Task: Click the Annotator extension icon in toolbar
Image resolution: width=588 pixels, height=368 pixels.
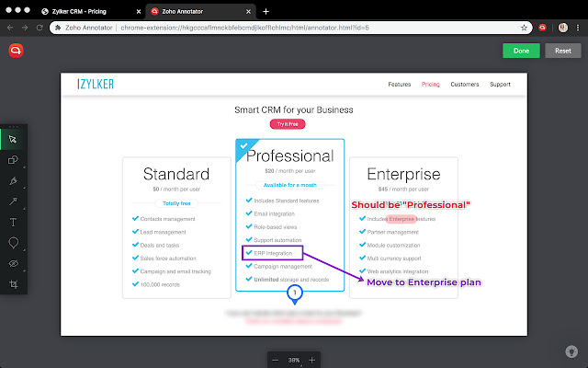Action: [x=542, y=28]
